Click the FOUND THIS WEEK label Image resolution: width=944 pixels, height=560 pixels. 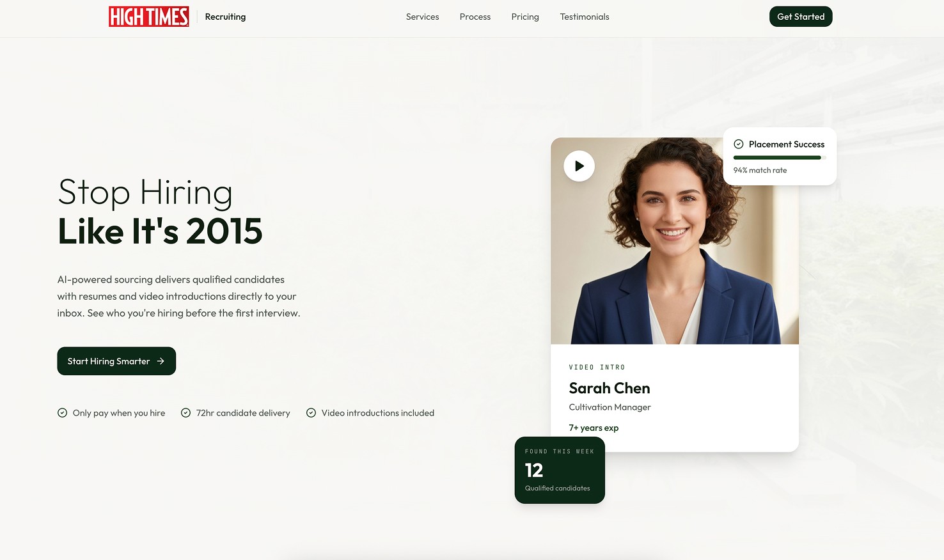click(560, 451)
